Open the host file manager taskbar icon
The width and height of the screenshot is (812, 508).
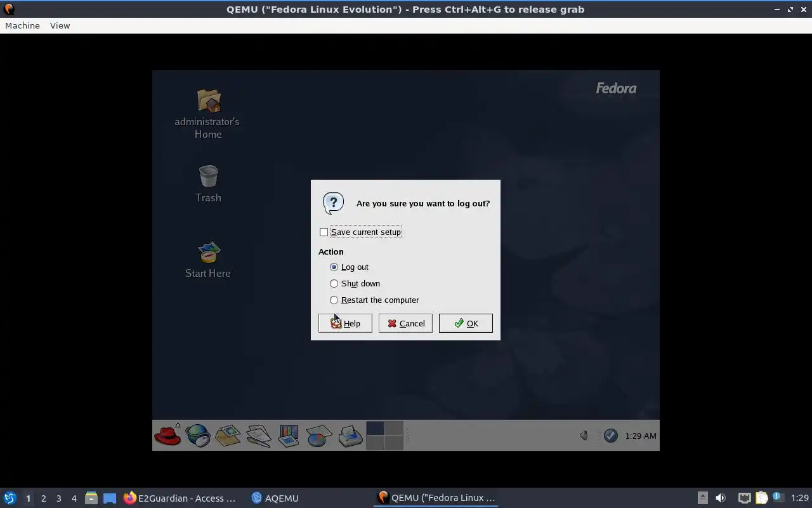(x=91, y=498)
